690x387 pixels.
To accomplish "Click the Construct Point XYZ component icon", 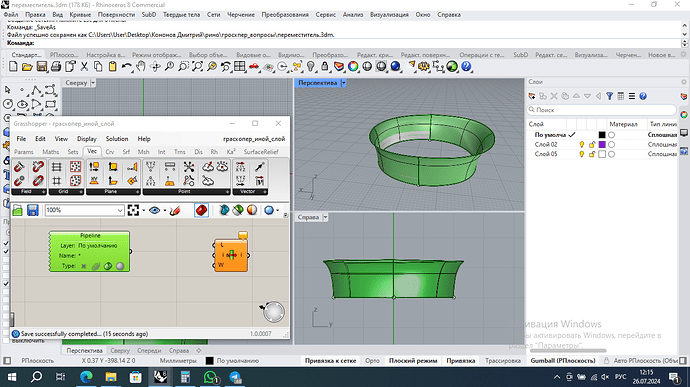I will point(150,166).
